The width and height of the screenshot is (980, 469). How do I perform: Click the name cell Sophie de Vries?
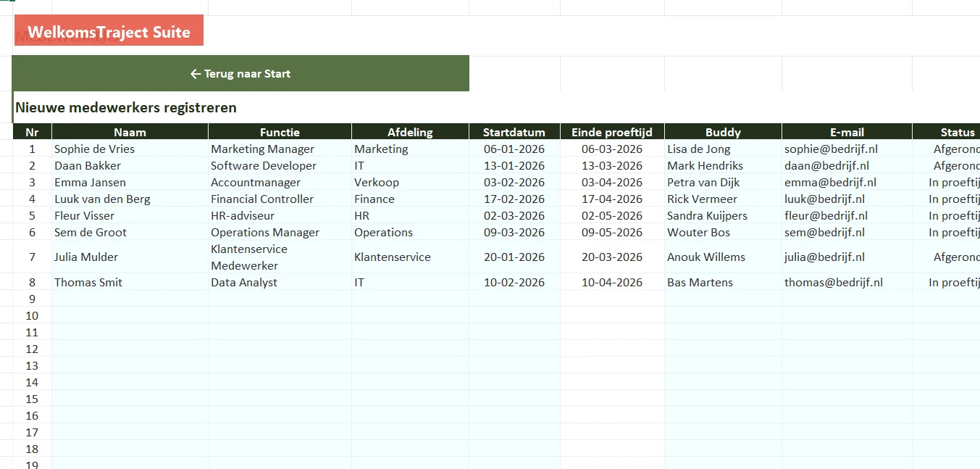point(130,149)
